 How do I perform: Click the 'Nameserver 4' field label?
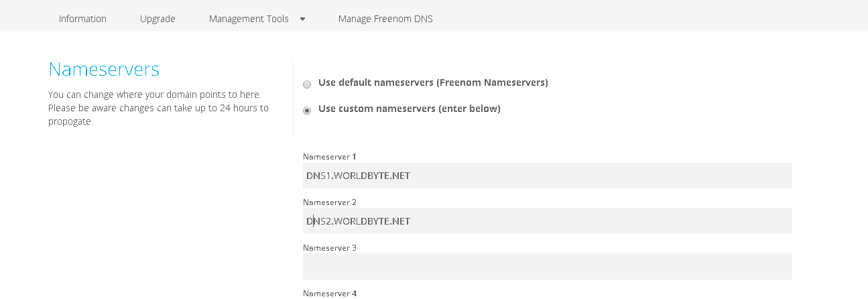click(330, 294)
